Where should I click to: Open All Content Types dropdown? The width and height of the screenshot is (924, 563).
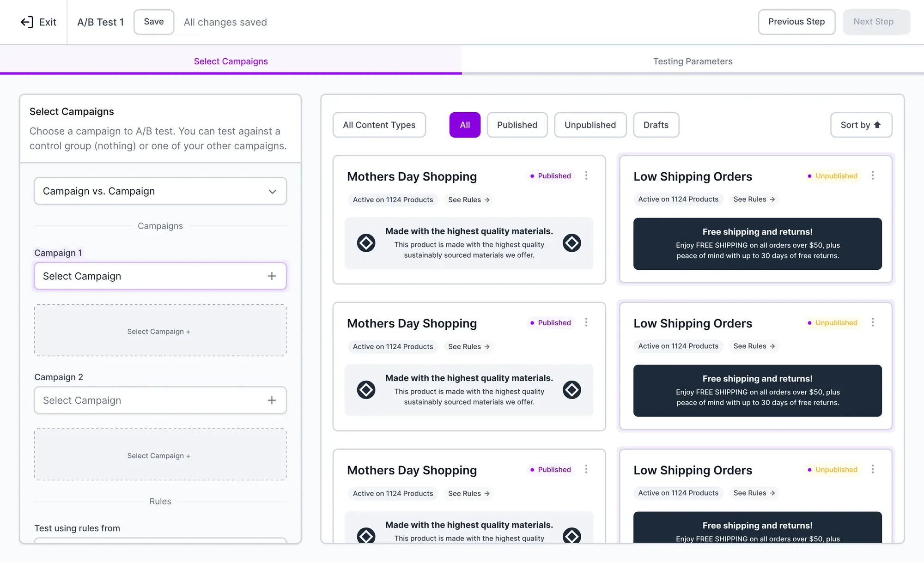pyautogui.click(x=379, y=125)
